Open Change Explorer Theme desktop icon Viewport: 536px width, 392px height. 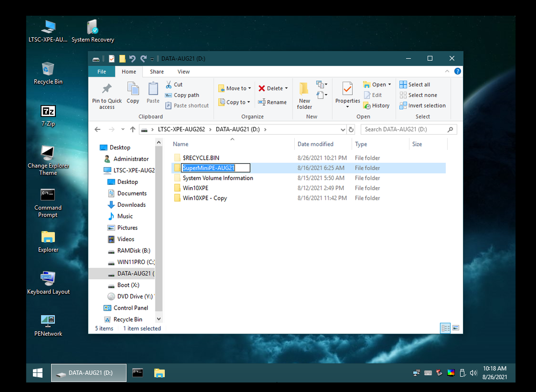[x=48, y=161]
